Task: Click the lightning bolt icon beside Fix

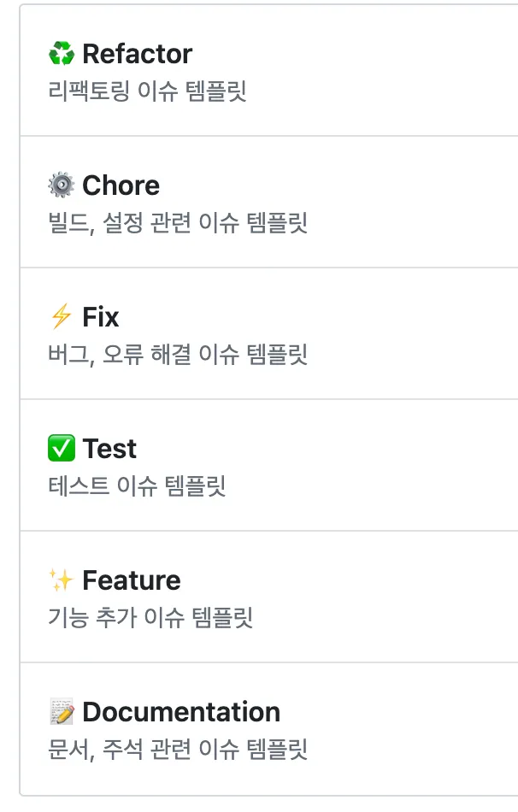Action: click(x=62, y=318)
